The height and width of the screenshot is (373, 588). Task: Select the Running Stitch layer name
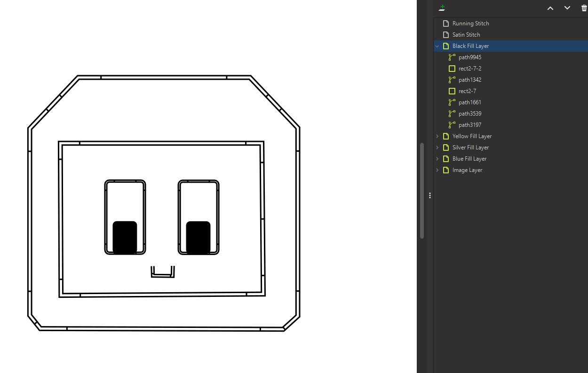click(x=470, y=23)
